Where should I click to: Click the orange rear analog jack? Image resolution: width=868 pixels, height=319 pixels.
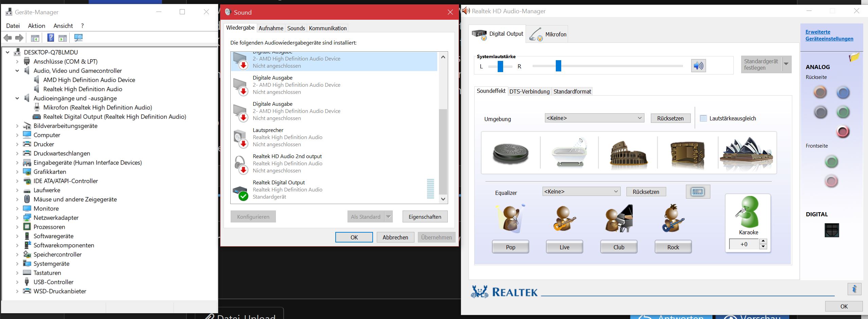[x=820, y=92]
